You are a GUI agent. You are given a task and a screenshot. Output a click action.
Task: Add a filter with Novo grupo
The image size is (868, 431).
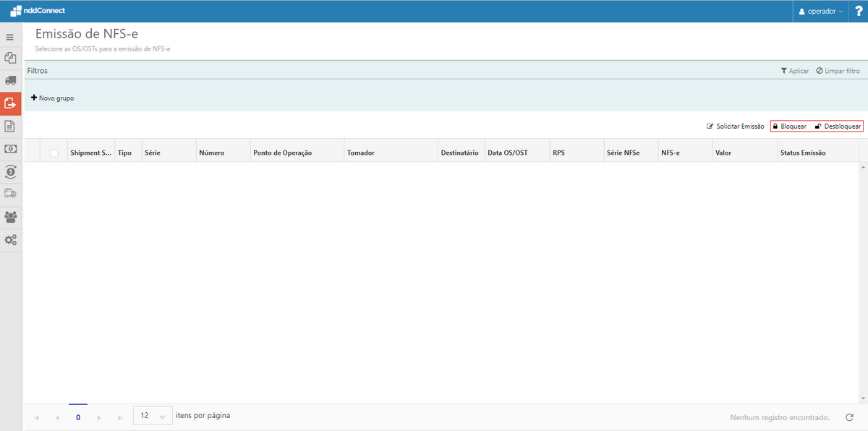click(52, 98)
